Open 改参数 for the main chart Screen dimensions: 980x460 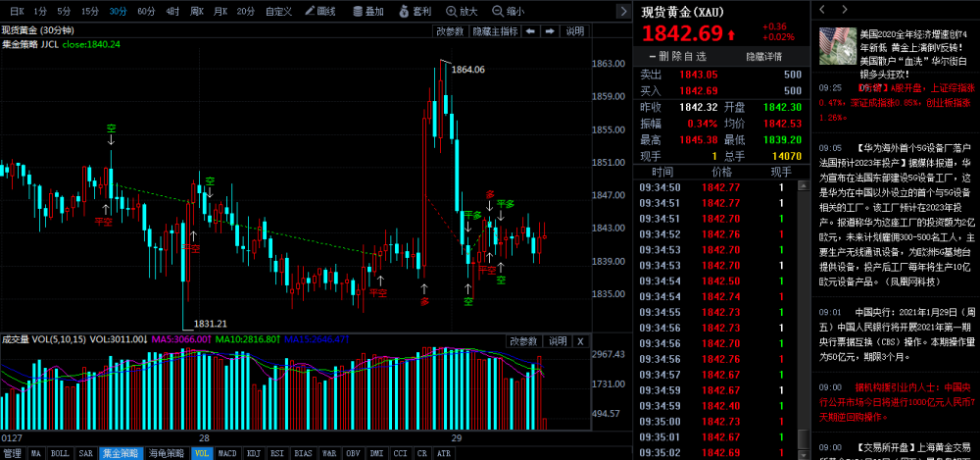[450, 31]
